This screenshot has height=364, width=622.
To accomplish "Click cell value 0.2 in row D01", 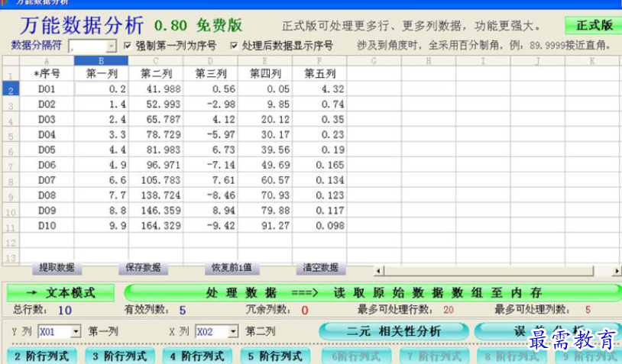I will coord(101,89).
